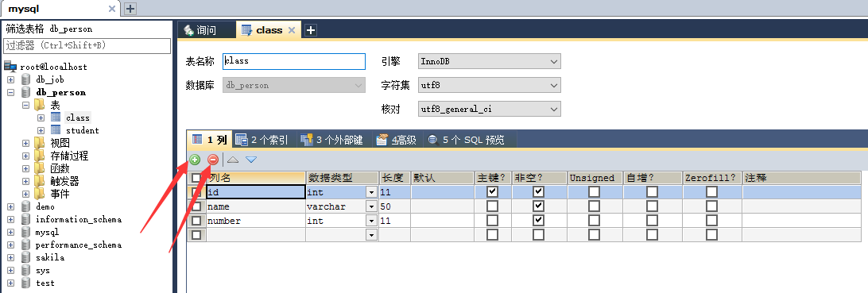Screen dimensions: 868x293
Task: Move column up with gray triangle
Action: tap(233, 160)
